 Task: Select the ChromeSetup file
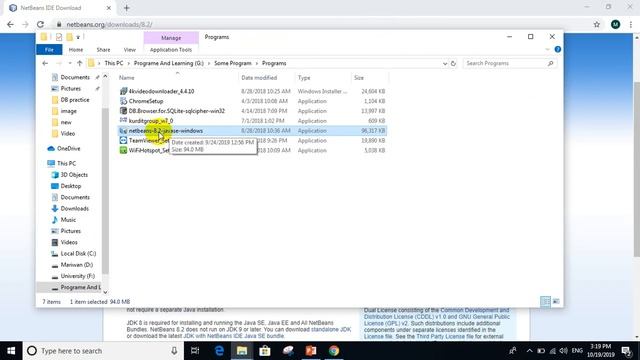(x=146, y=101)
